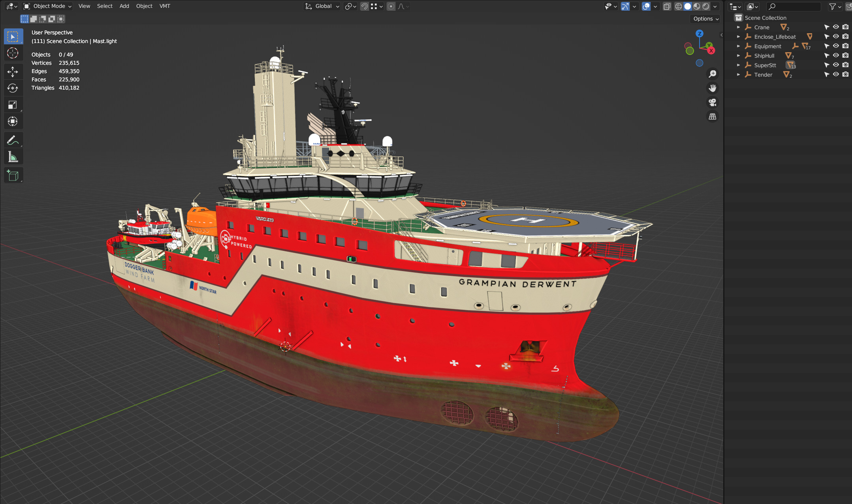
Task: Click the zoom viewport magnifier icon
Action: click(x=713, y=74)
